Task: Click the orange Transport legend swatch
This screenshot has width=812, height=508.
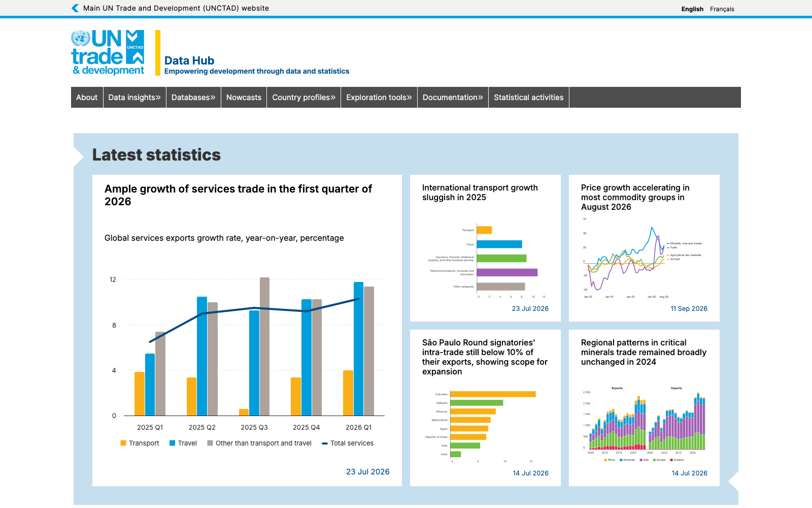Action: pyautogui.click(x=123, y=443)
